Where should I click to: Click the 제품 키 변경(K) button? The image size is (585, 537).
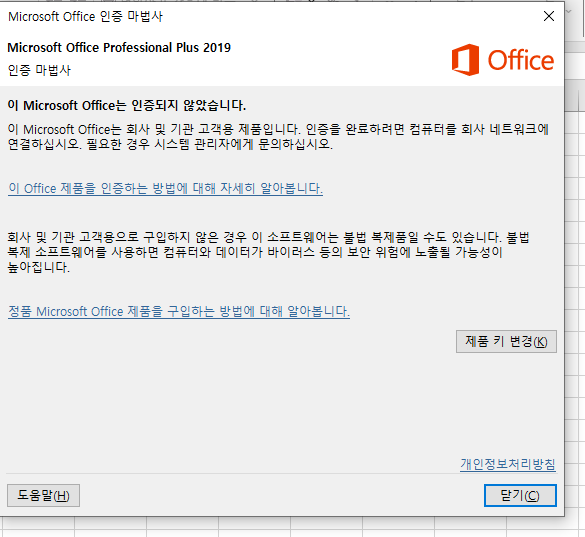point(506,341)
